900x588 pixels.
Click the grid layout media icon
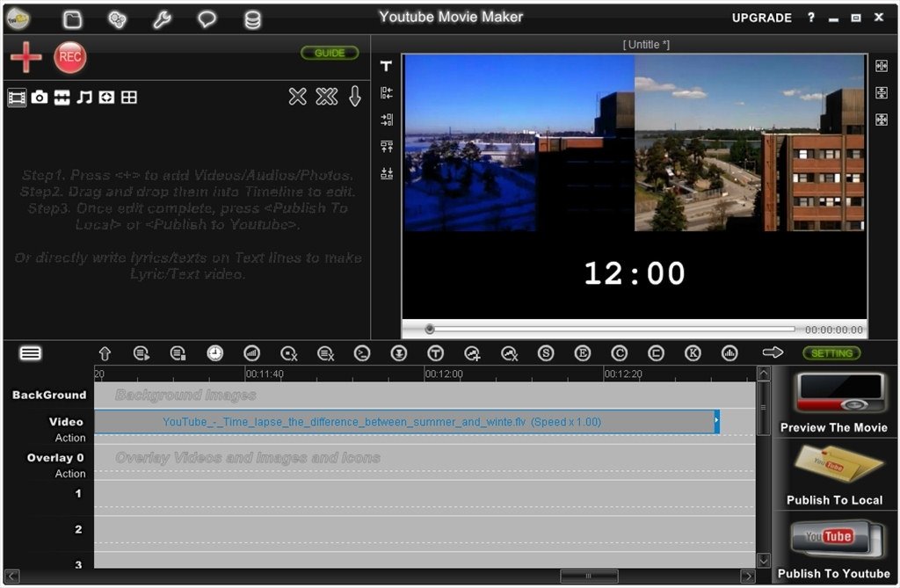(129, 98)
